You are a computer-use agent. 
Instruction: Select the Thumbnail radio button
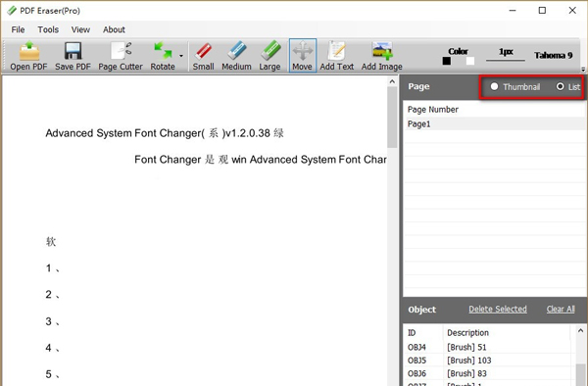[494, 86]
